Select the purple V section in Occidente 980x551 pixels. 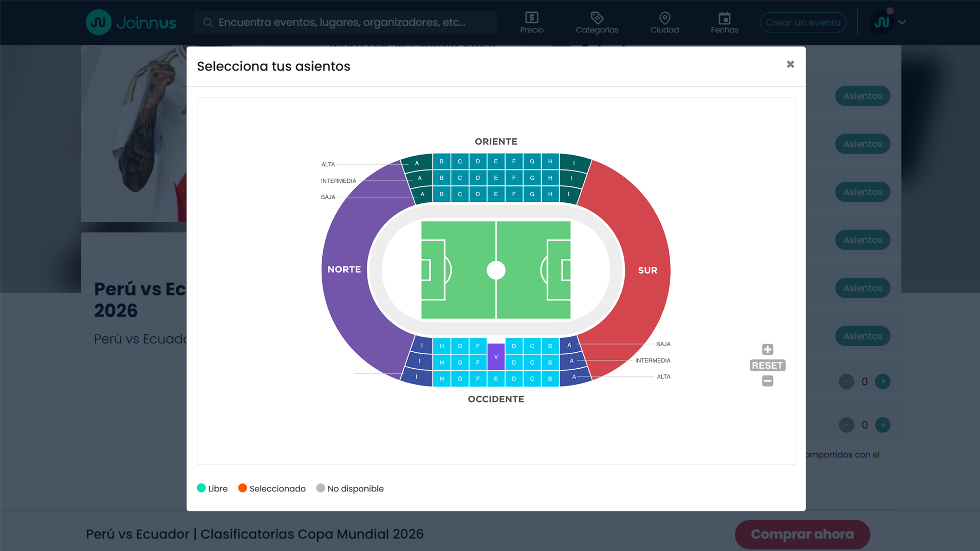click(496, 356)
